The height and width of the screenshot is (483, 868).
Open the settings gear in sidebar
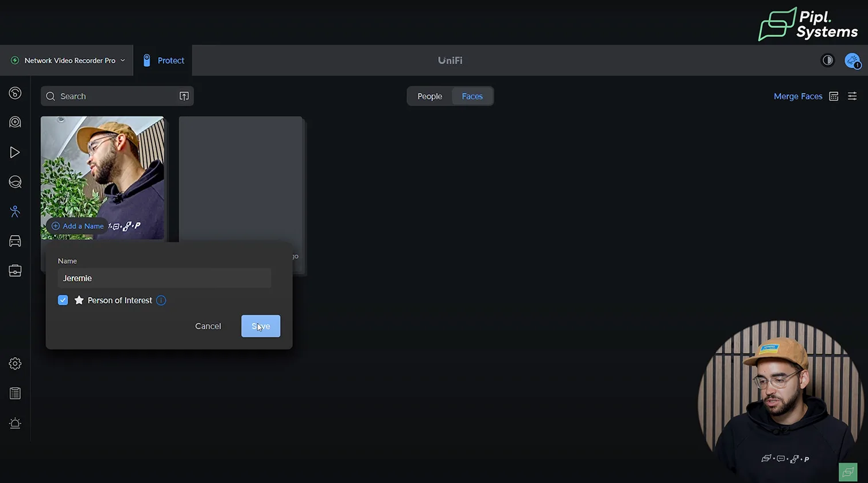coord(15,364)
